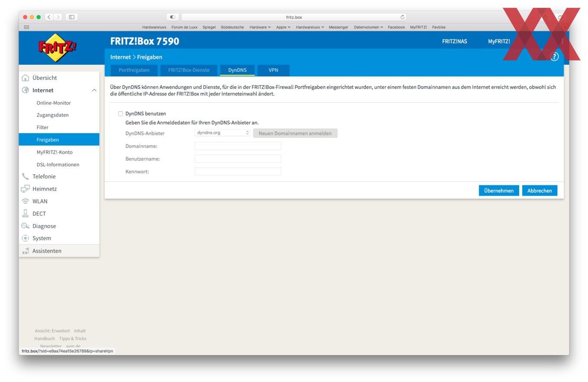Open the Tipps & Tricks link
Viewport: 588px width, 382px height.
coord(73,339)
